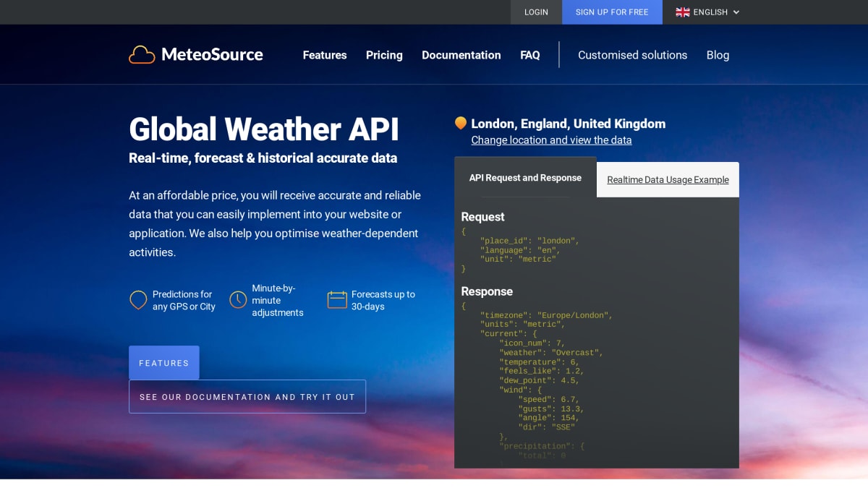The height and width of the screenshot is (488, 868).
Task: Click the MeteoSource brand name
Action: click(x=212, y=55)
